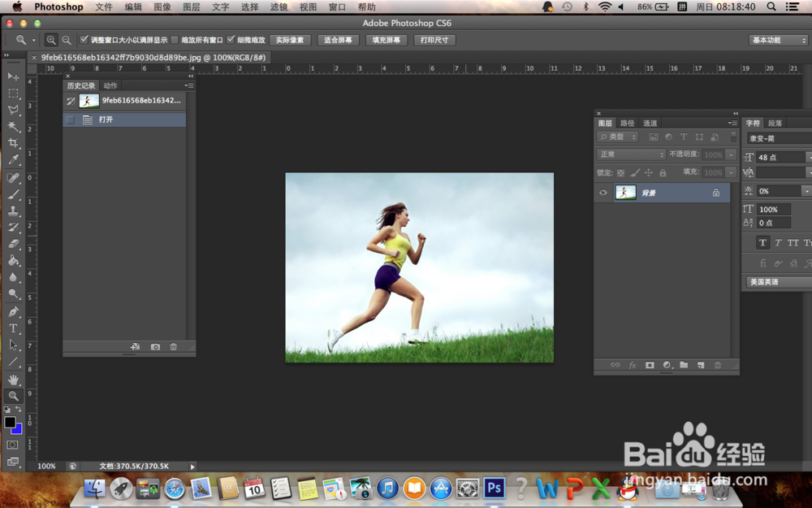The image size is (812, 508).
Task: Create new fill or adjustment layer
Action: point(667,365)
